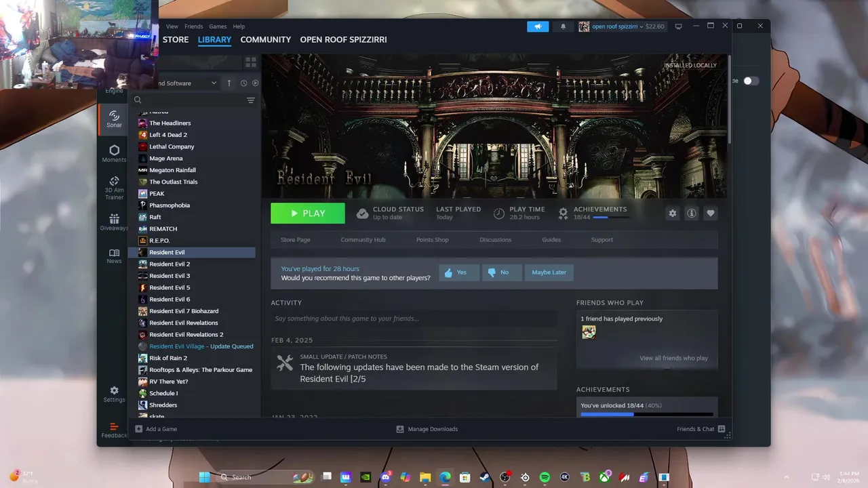
Task: Open Spotify from the taskbar
Action: click(545, 477)
